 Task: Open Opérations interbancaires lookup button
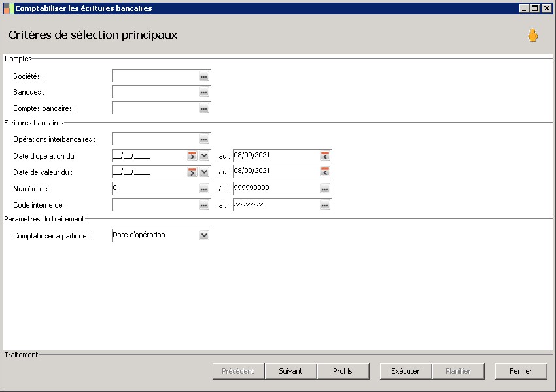coord(204,139)
